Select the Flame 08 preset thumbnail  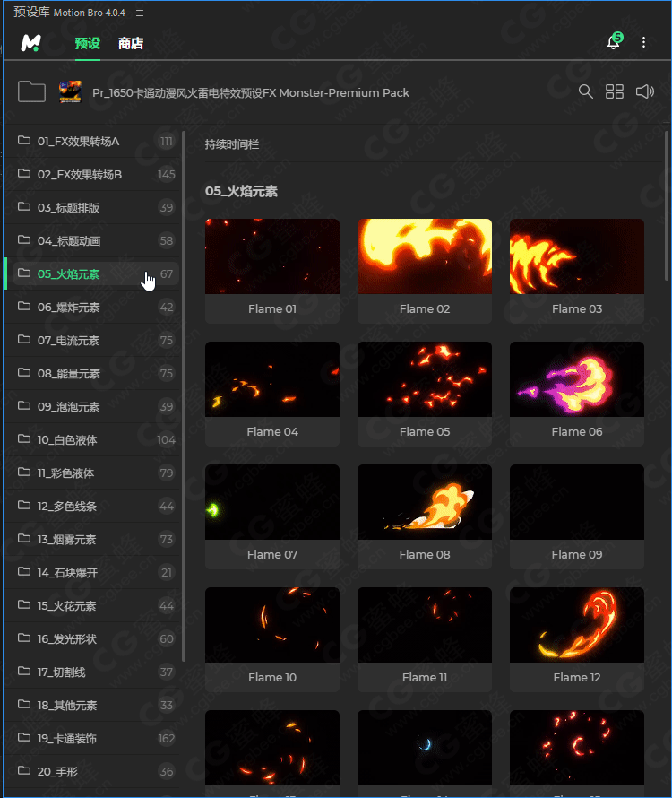(425, 502)
